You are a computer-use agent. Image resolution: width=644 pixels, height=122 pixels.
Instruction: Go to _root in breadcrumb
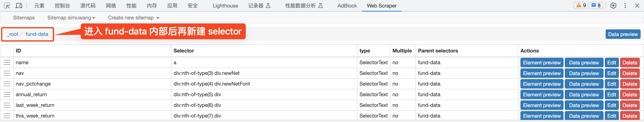[x=13, y=34]
